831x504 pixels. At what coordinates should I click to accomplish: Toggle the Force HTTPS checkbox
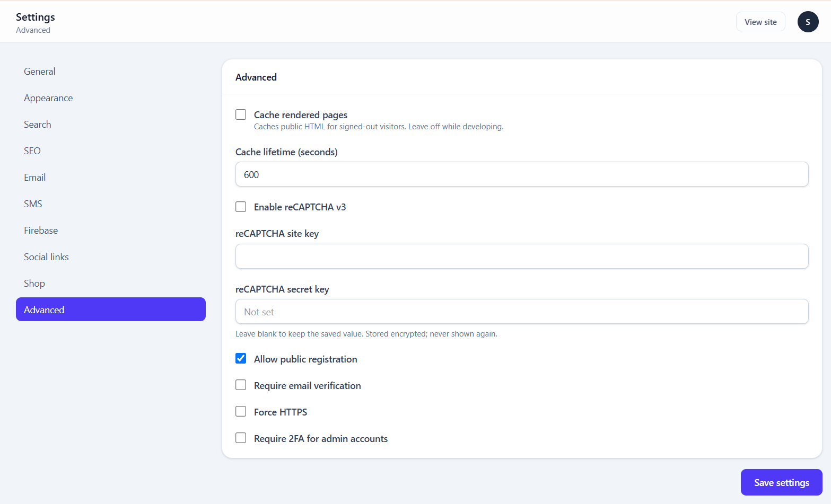[x=241, y=411]
